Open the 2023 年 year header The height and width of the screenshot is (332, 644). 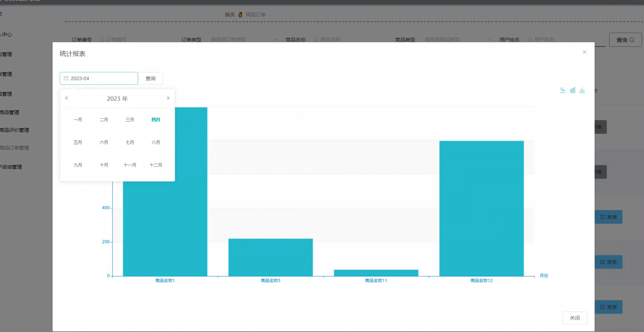point(117,99)
